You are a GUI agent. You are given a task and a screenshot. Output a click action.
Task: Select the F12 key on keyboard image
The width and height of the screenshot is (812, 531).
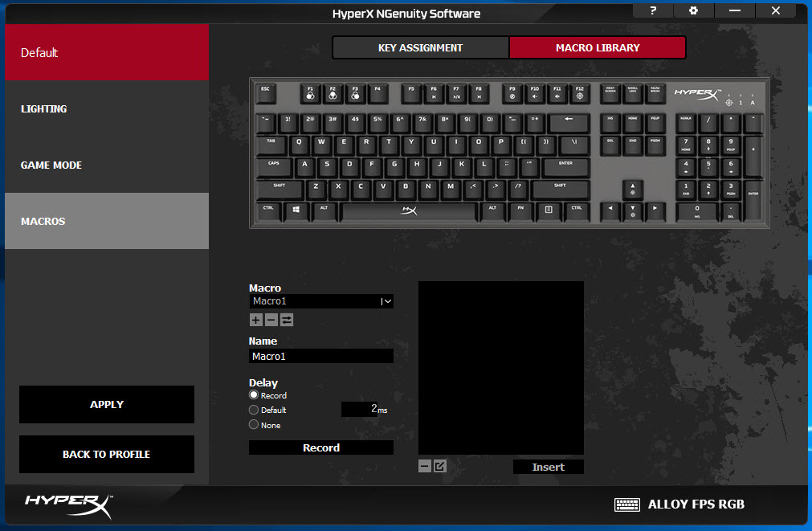(x=579, y=94)
